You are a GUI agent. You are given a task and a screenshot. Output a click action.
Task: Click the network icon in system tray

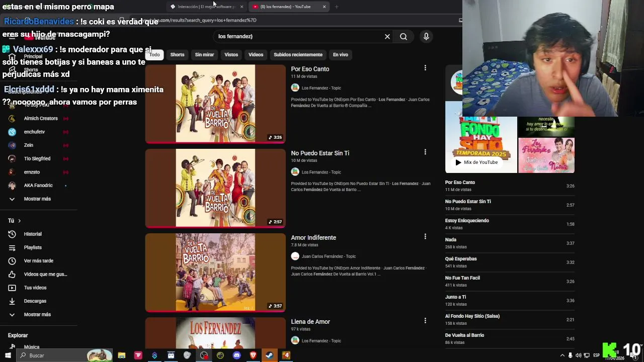[587, 355]
